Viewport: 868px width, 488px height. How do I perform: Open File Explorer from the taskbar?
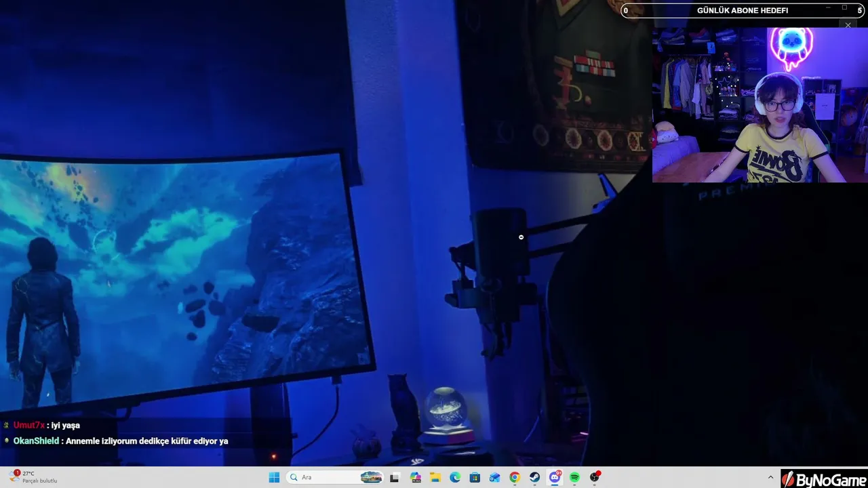coord(435,477)
